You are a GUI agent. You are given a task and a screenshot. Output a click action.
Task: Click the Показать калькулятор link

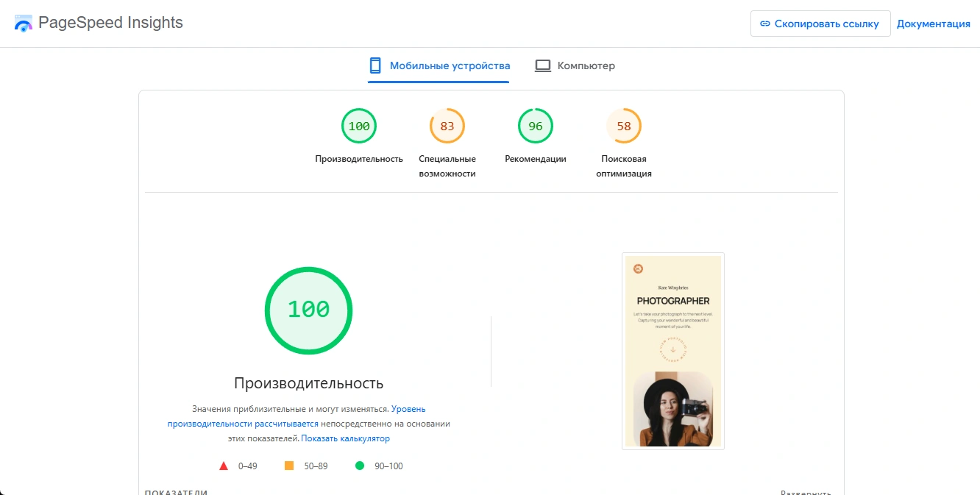345,438
